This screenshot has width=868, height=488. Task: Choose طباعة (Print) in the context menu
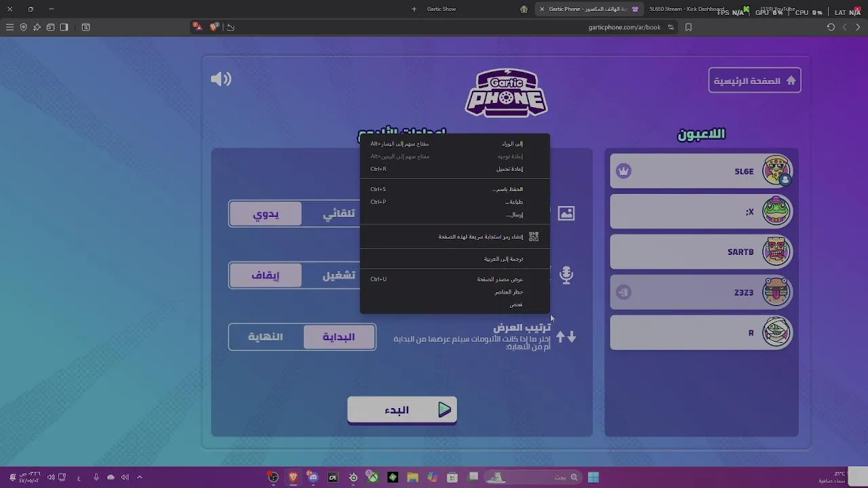coord(454,202)
